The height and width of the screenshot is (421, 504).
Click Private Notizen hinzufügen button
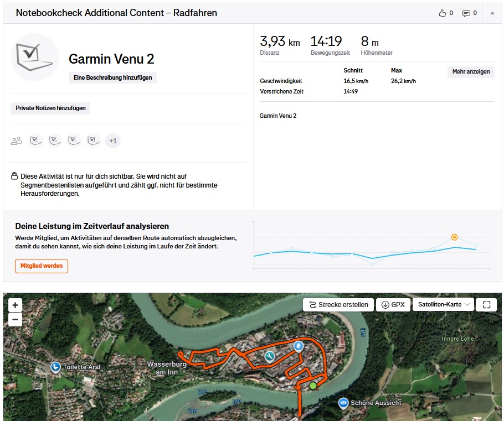click(x=50, y=108)
